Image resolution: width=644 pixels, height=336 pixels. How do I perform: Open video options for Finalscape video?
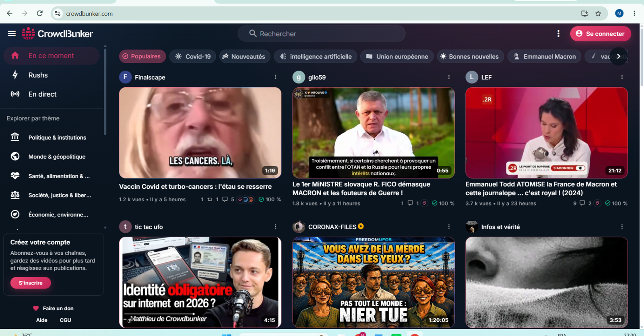pos(276,77)
